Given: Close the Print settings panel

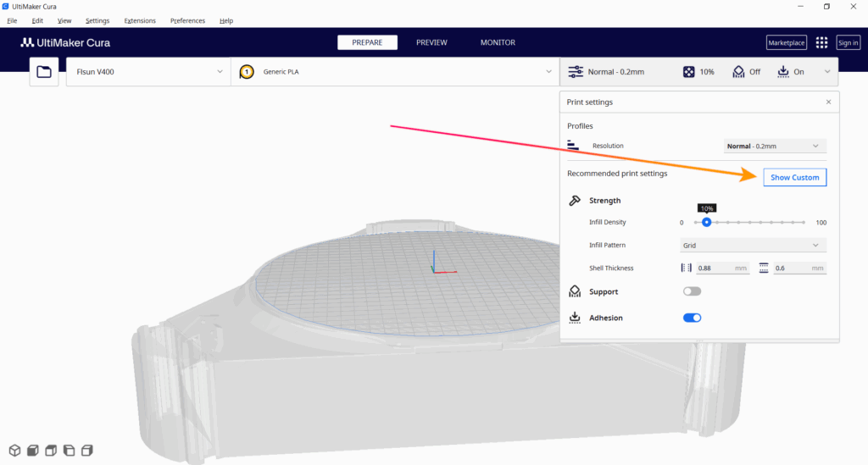Looking at the screenshot, I should 828,102.
